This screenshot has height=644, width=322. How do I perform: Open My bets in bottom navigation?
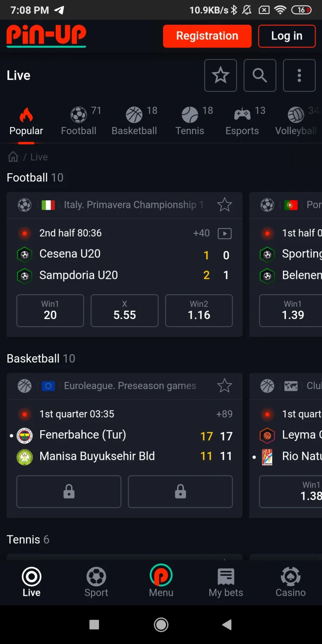pyautogui.click(x=226, y=582)
